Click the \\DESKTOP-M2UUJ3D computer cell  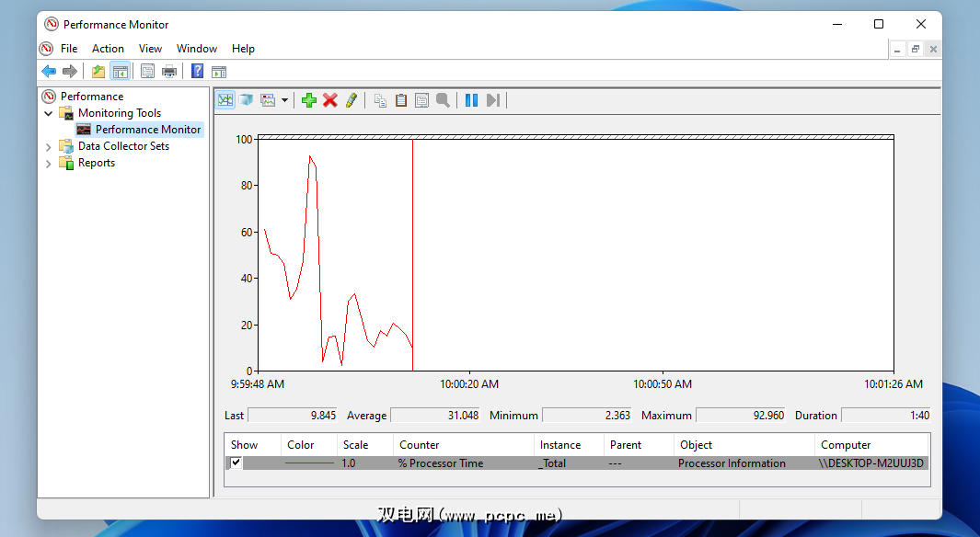click(870, 463)
